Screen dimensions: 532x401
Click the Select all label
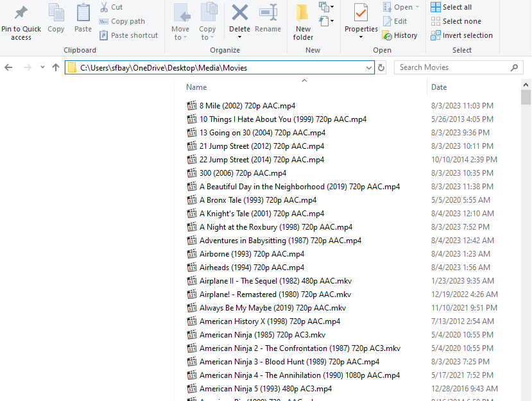click(x=457, y=7)
